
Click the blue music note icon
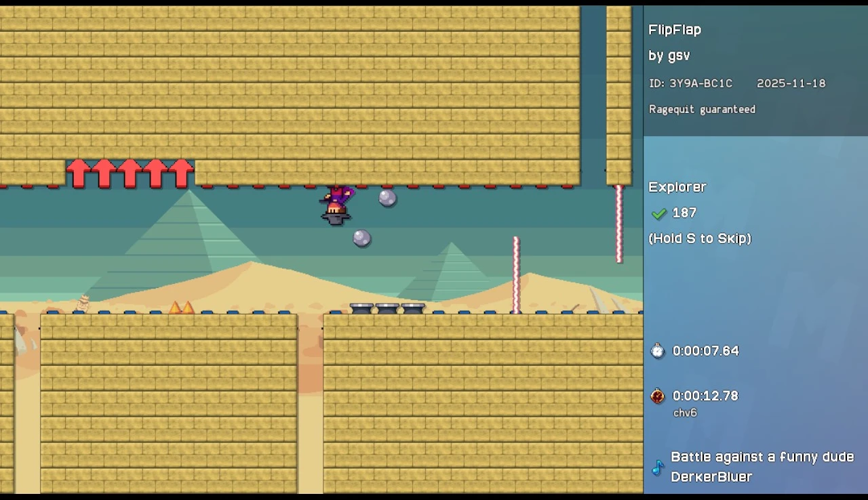click(x=657, y=467)
